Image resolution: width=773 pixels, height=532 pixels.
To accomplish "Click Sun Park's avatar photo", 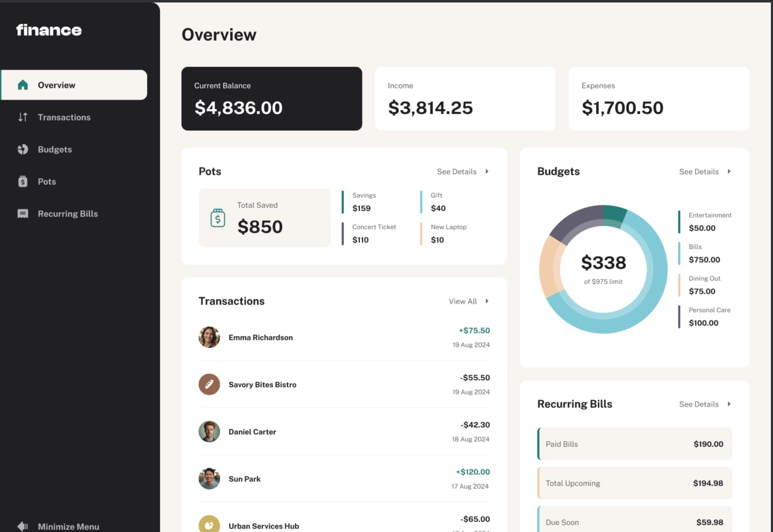I will [209, 479].
